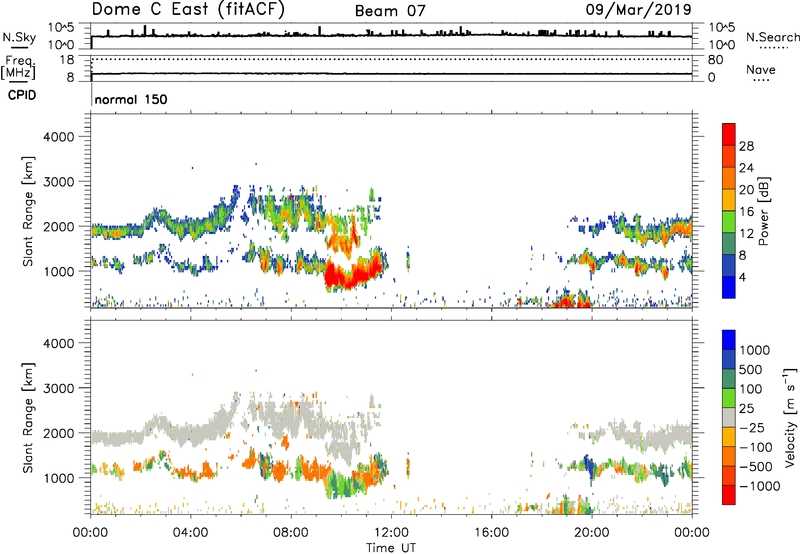This screenshot has height=554, width=800.
Task: Select the "100" velocity colorbar label
Action: click(750, 389)
